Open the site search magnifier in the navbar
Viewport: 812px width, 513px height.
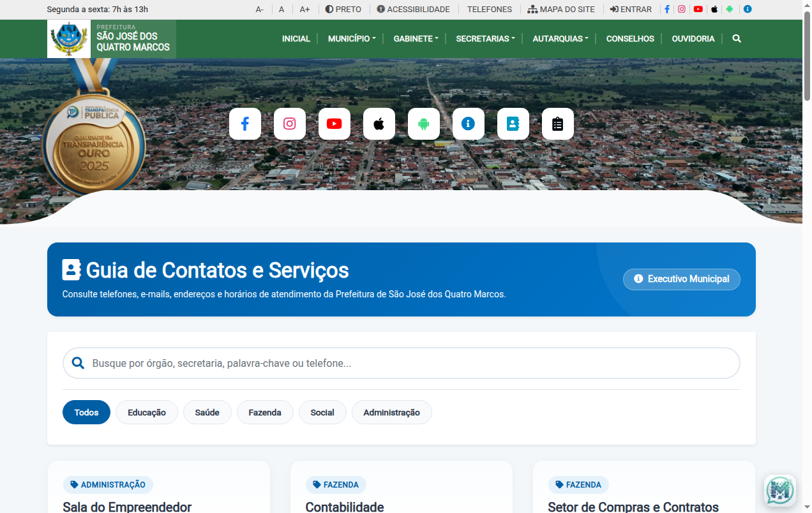(737, 39)
